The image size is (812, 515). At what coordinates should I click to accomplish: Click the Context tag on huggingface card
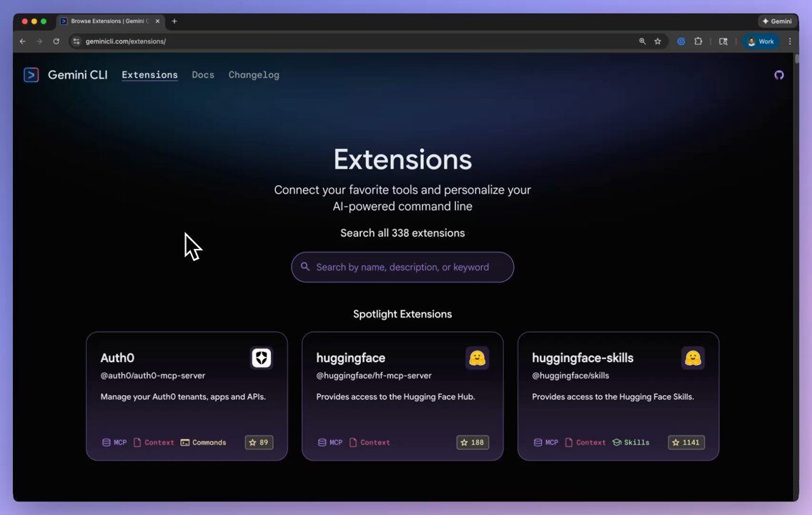click(370, 443)
